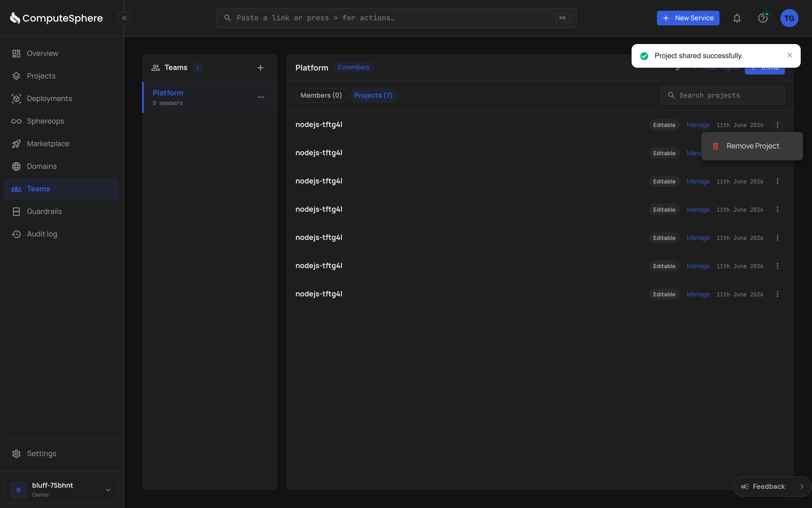The height and width of the screenshot is (508, 812).
Task: Click the '0 members' badge beside Platform
Action: pyautogui.click(x=353, y=67)
